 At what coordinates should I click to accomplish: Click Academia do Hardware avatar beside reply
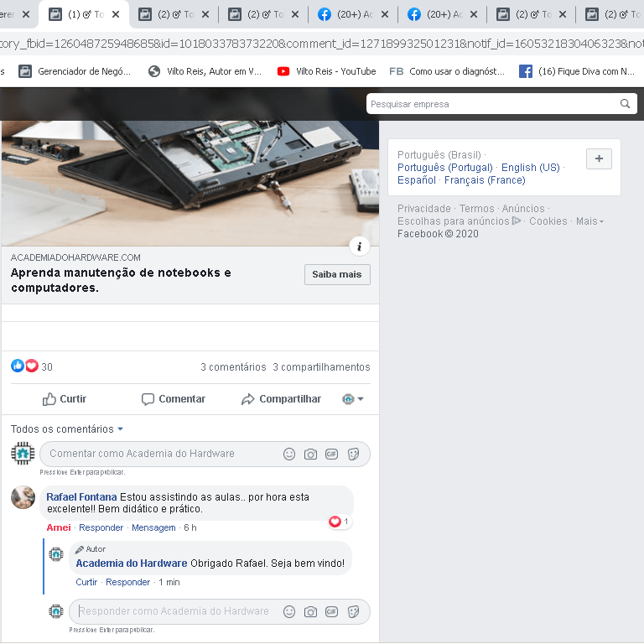click(x=56, y=554)
